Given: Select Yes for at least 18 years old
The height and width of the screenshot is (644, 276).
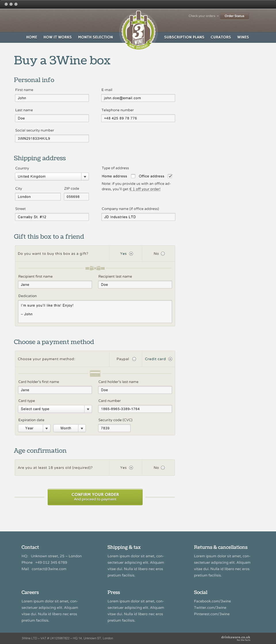Looking at the screenshot, I should (x=131, y=468).
